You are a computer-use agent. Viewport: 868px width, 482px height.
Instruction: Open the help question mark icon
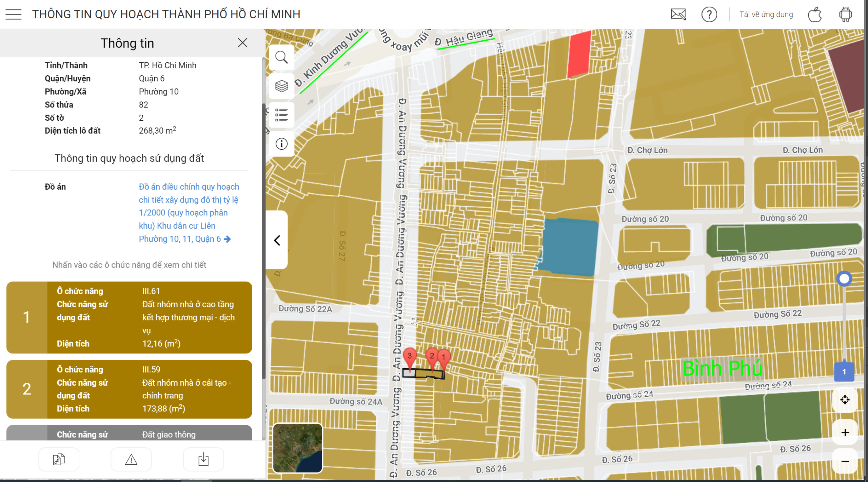709,15
